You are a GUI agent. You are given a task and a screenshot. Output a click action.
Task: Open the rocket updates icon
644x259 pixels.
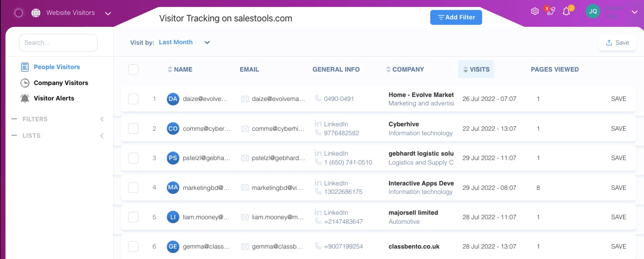tap(550, 11)
